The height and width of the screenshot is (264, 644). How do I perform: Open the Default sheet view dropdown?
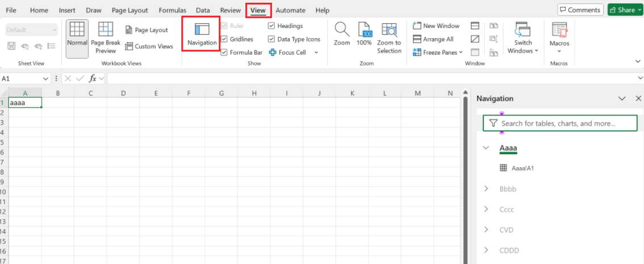tap(32, 30)
